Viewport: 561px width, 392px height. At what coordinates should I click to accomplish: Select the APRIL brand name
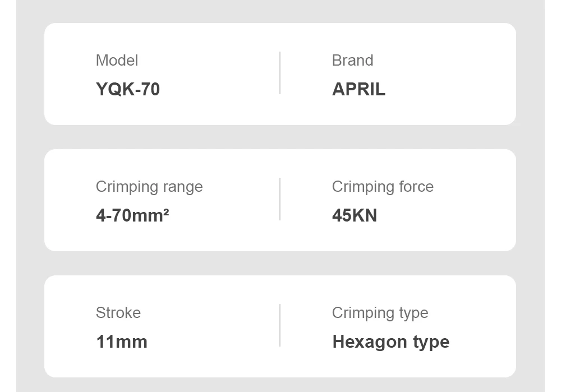[x=358, y=89]
